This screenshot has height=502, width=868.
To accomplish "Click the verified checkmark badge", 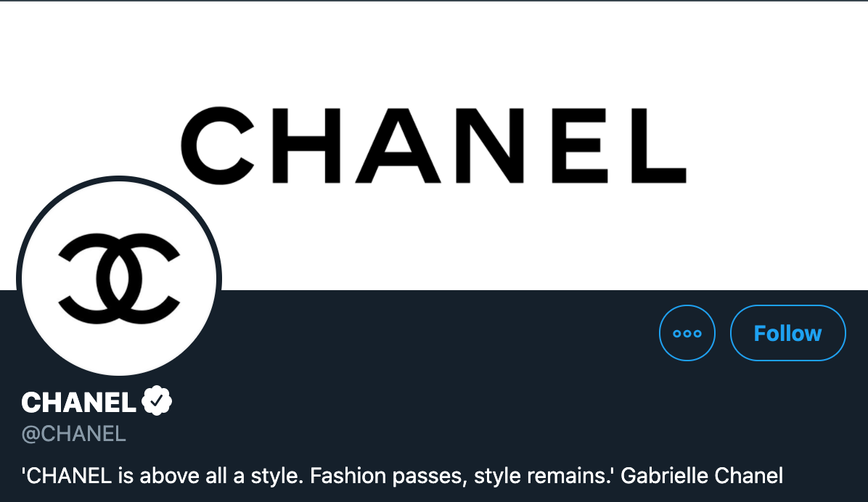I will tap(157, 400).
